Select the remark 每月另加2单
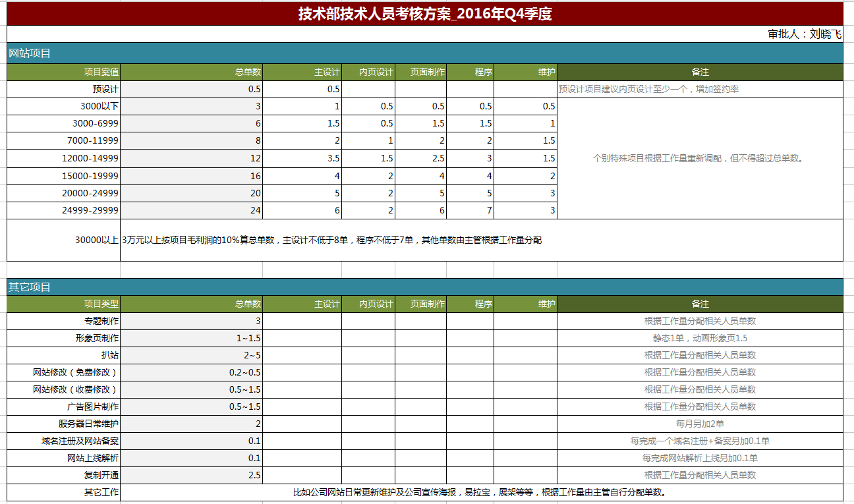Screen dimensions: 854x504 [x=700, y=424]
